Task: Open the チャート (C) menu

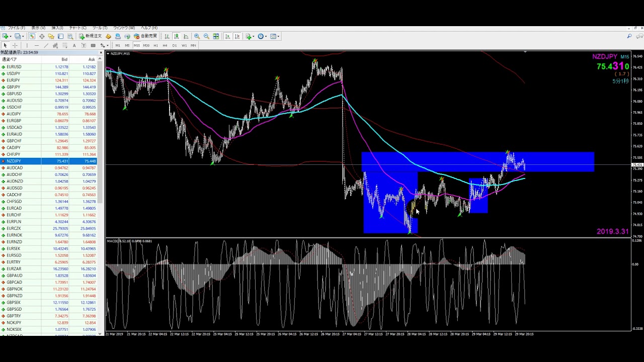Action: 77,28
